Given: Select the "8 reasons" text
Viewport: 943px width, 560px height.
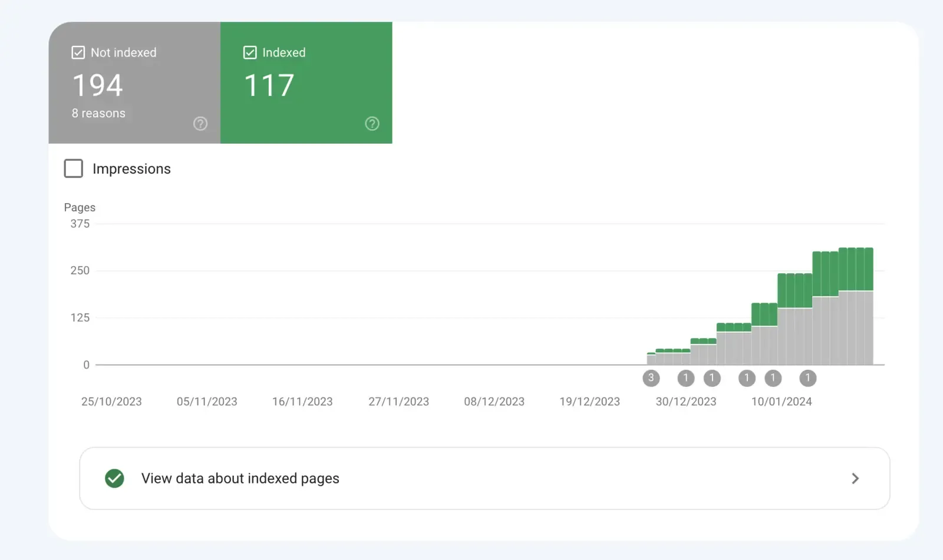Looking at the screenshot, I should click(98, 113).
